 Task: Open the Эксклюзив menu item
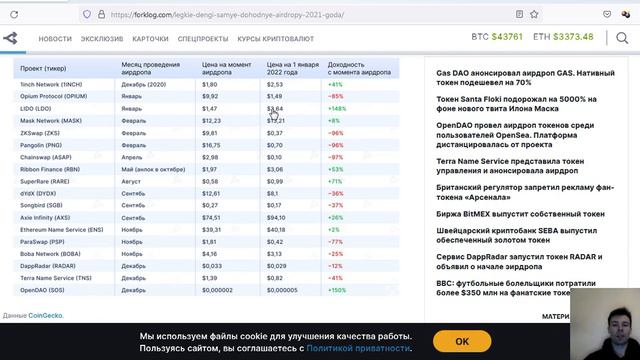(102, 39)
